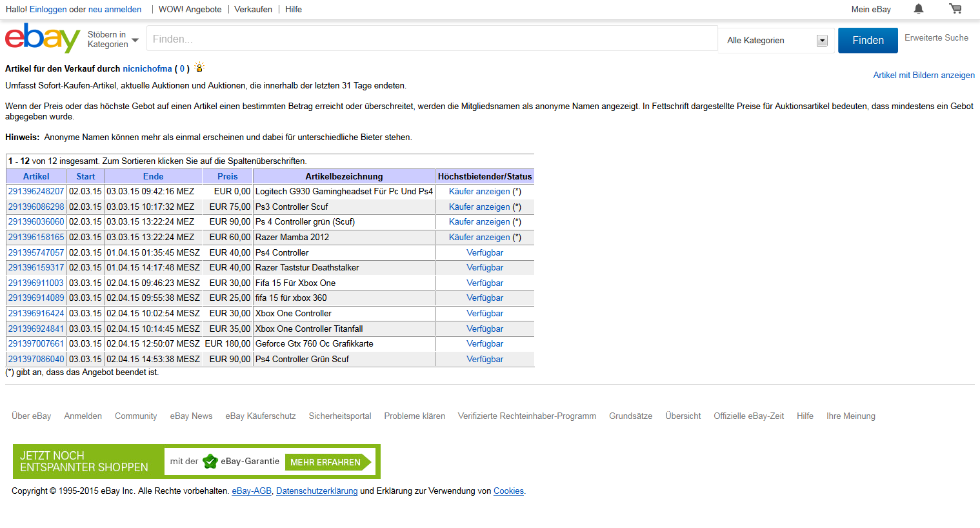The image size is (980, 528).
Task: Open Ihre Meinung footer link
Action: point(851,416)
